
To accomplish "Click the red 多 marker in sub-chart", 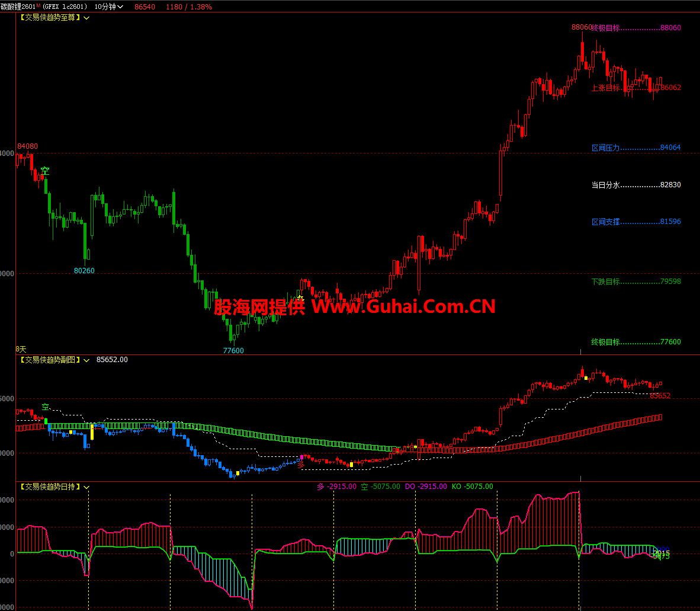I will coord(301,464).
